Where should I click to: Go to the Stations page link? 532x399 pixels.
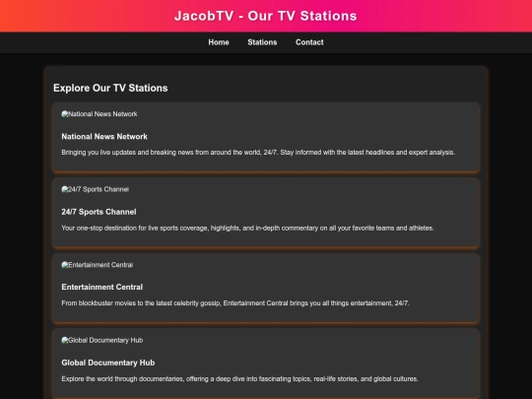click(x=262, y=42)
